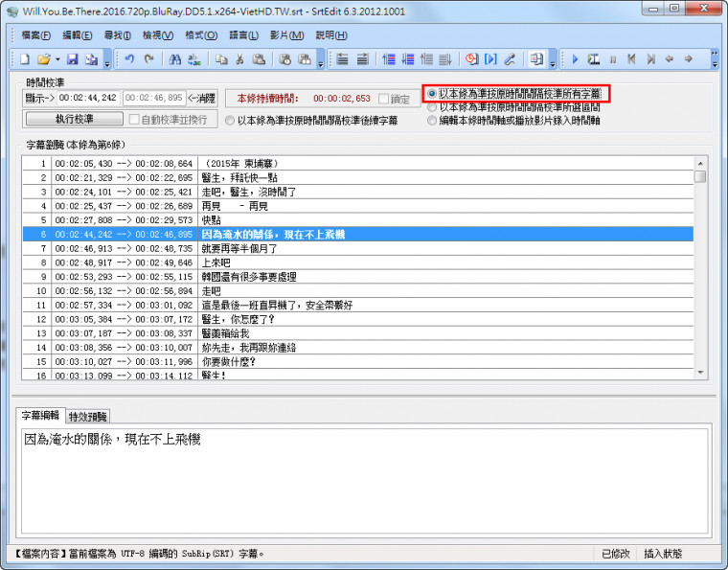Image resolution: width=728 pixels, height=570 pixels.
Task: Open the 影片(M) menu
Action: 286,35
